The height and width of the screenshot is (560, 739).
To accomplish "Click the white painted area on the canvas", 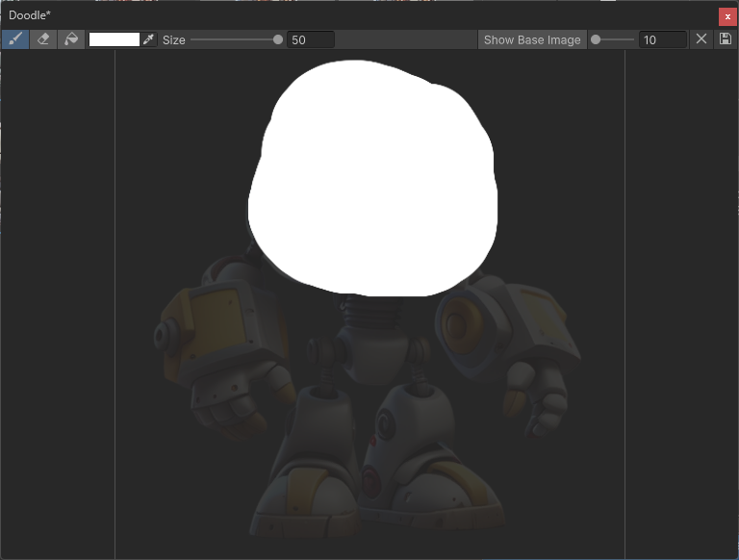I will pos(372,179).
